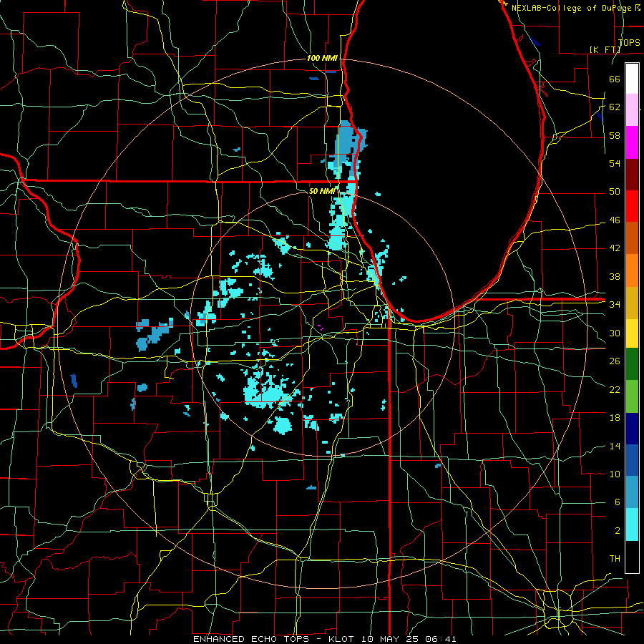This screenshot has width=644, height=644.
Task: Select the light green legend swatch
Action: click(x=632, y=396)
